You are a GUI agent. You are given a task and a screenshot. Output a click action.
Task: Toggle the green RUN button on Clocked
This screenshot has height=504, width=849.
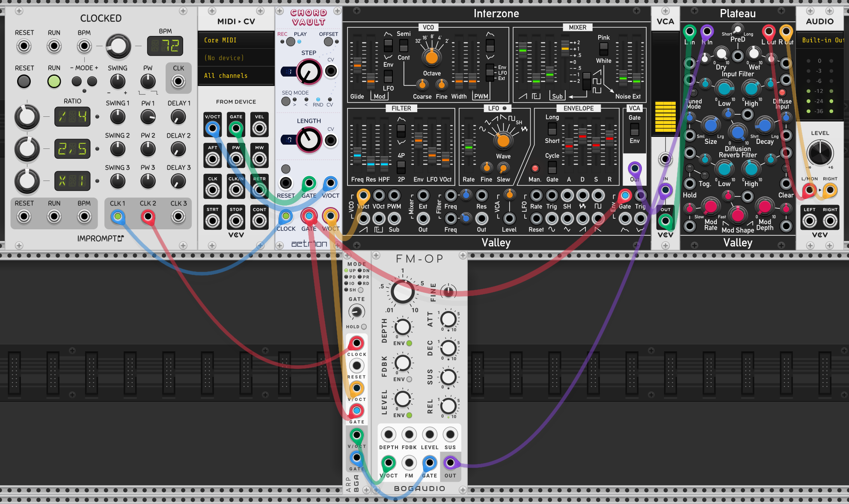tap(54, 81)
